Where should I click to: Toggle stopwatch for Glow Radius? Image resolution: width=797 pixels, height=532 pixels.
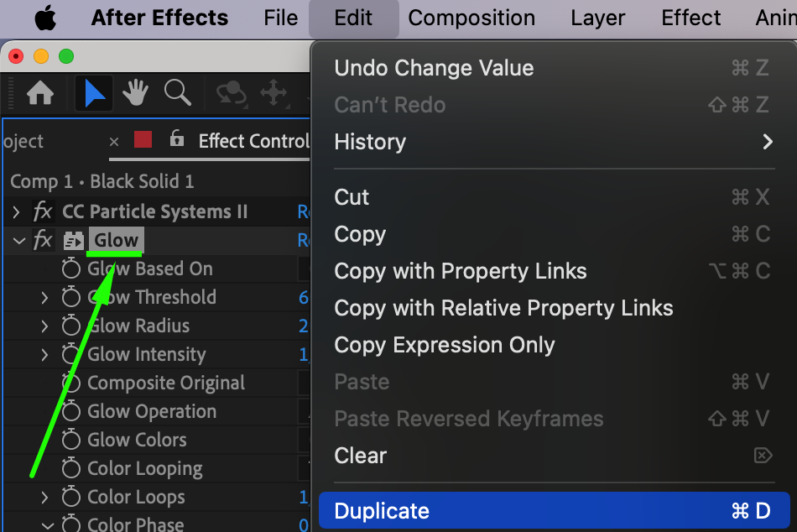coord(71,326)
